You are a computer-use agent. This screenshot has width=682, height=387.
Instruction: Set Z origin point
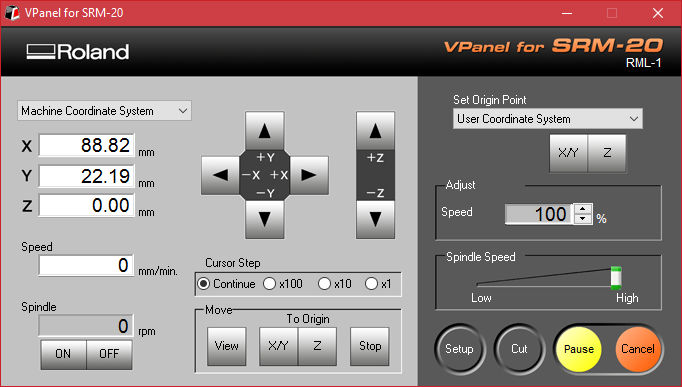(607, 153)
